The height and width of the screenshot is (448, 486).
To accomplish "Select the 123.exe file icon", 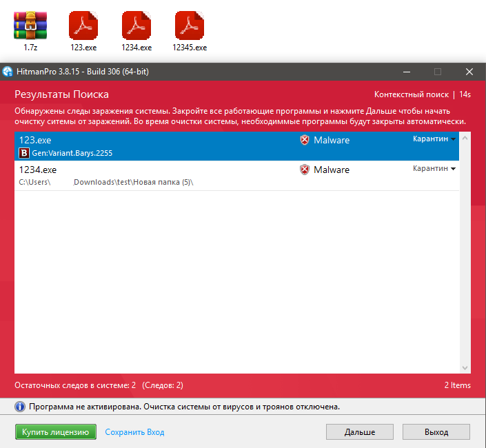I will click(83, 26).
